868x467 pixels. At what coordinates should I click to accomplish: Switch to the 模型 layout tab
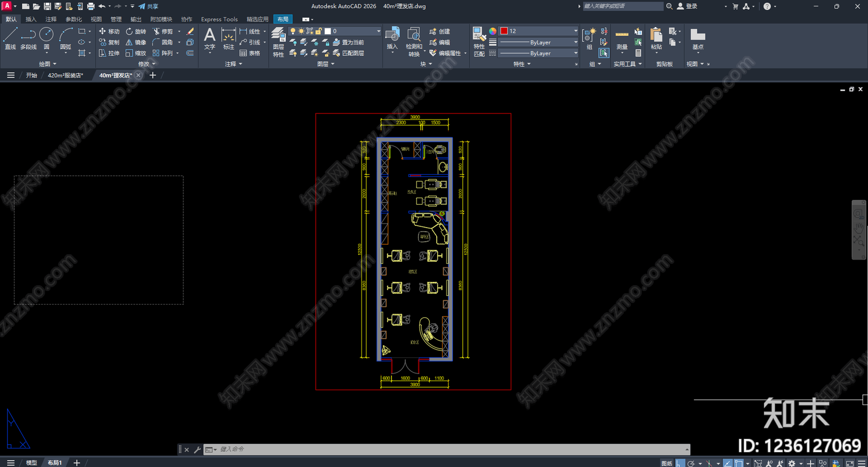(31, 463)
